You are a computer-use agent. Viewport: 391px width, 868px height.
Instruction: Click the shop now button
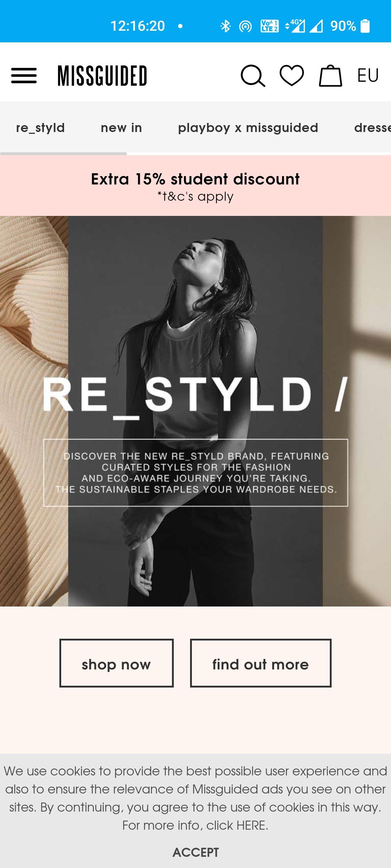pyautogui.click(x=117, y=663)
